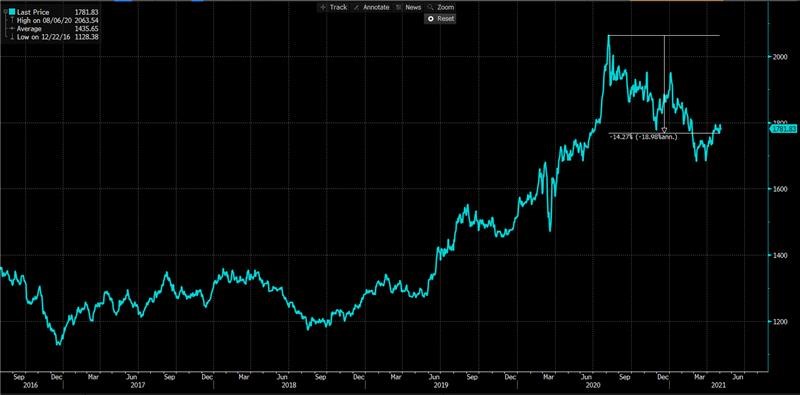Click the News icon
The width and height of the screenshot is (800, 395).
pos(398,8)
